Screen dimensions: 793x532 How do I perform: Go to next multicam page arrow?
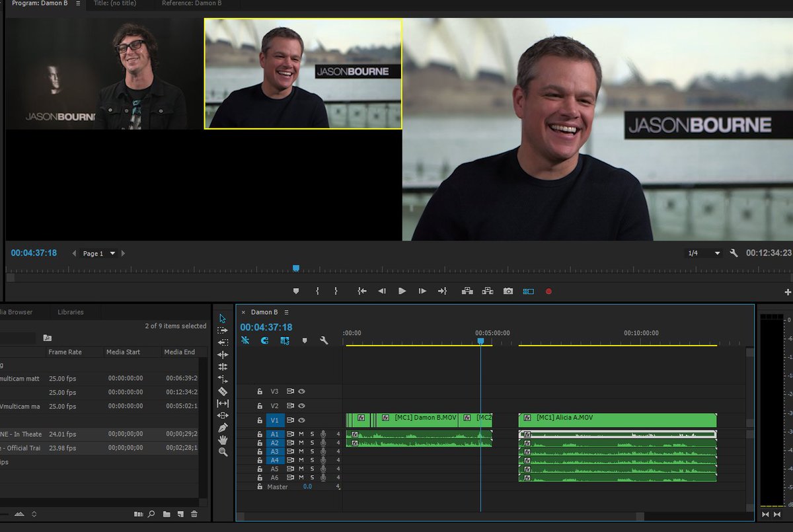point(123,253)
